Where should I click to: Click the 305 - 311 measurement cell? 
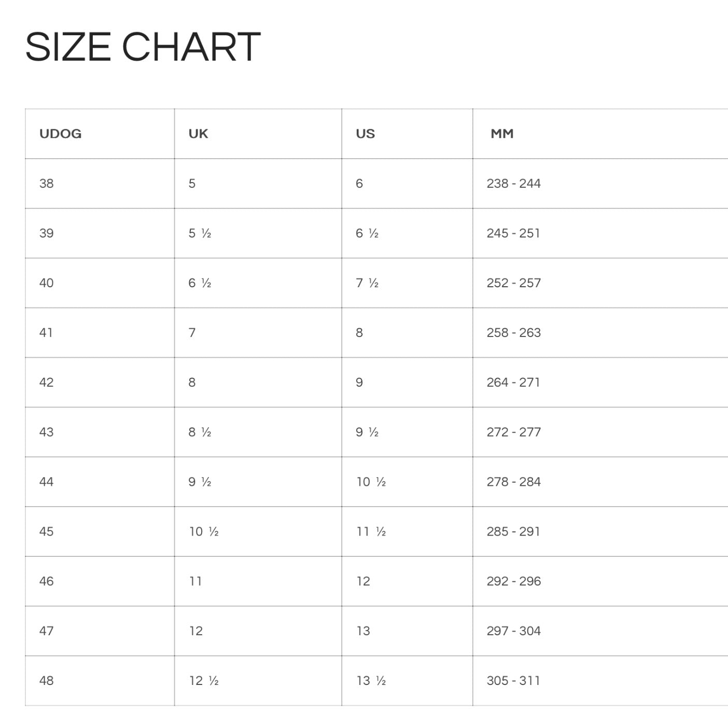click(x=513, y=681)
